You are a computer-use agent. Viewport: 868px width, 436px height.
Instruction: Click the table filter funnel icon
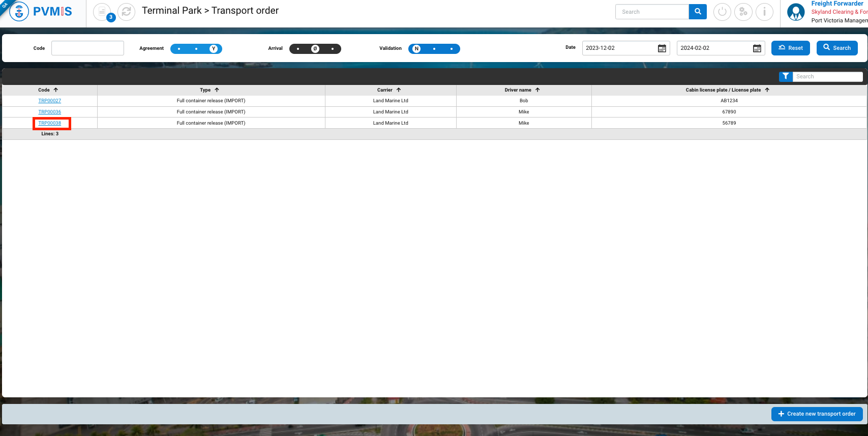point(786,76)
